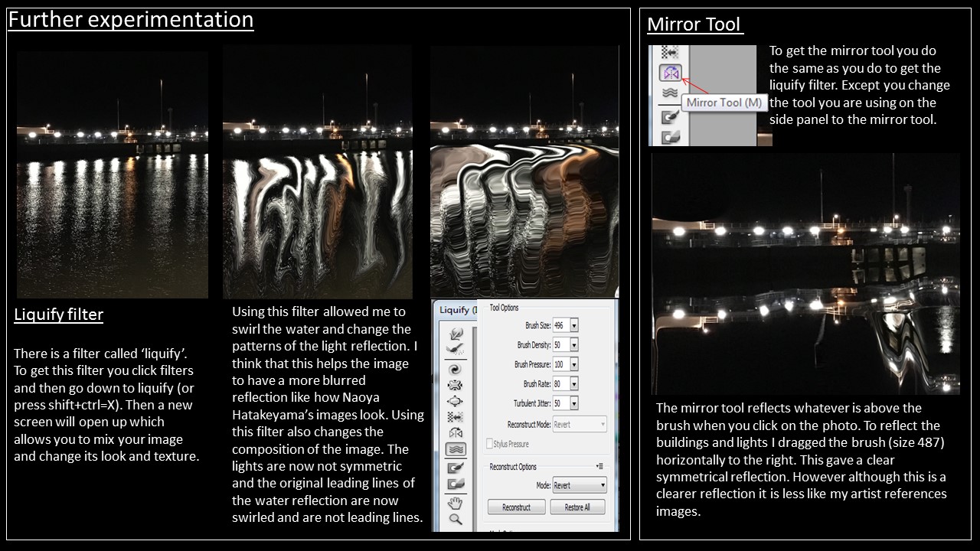This screenshot has width=980, height=551.
Task: Click the Restore All button
Action: 577,507
